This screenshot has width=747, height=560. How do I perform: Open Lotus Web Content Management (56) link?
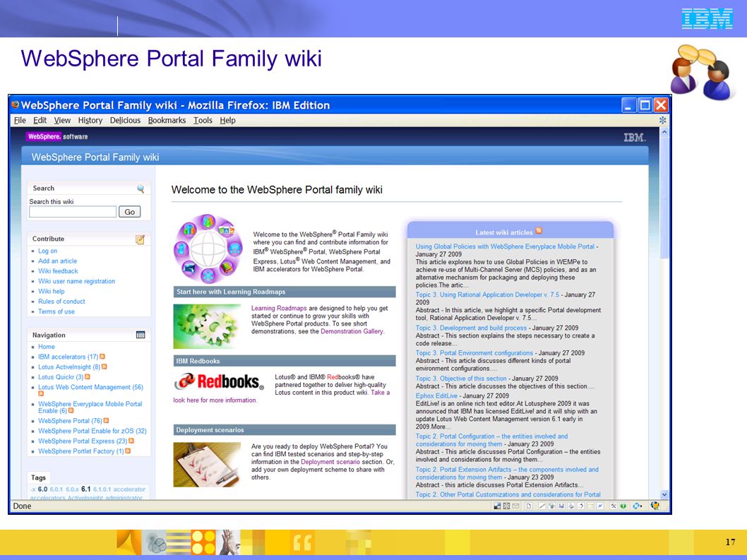point(90,387)
